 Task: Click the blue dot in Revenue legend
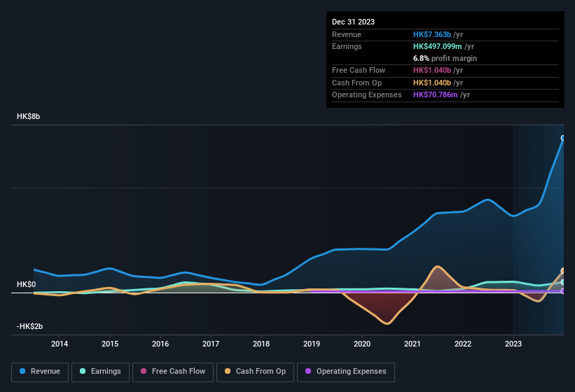pos(23,372)
